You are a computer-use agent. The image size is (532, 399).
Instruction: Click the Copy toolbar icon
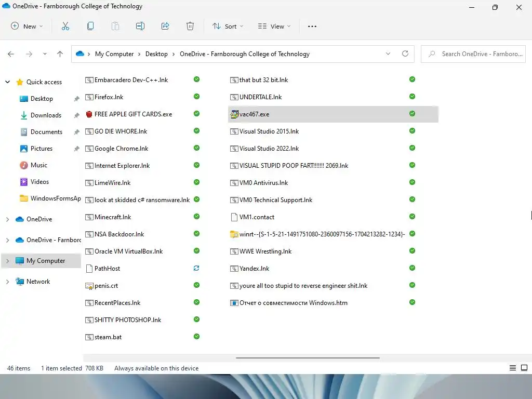(x=90, y=26)
